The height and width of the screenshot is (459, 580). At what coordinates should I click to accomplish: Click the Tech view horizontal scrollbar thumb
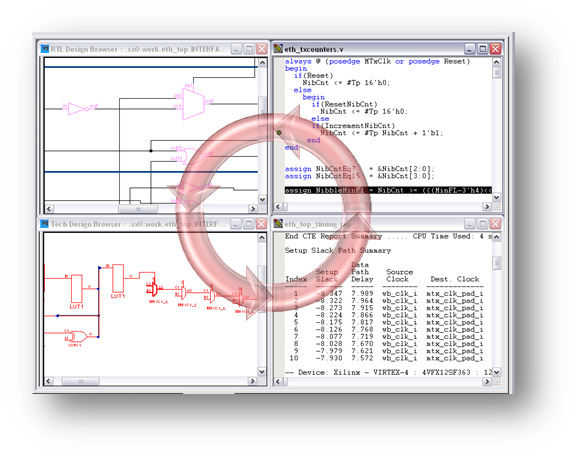point(81,381)
